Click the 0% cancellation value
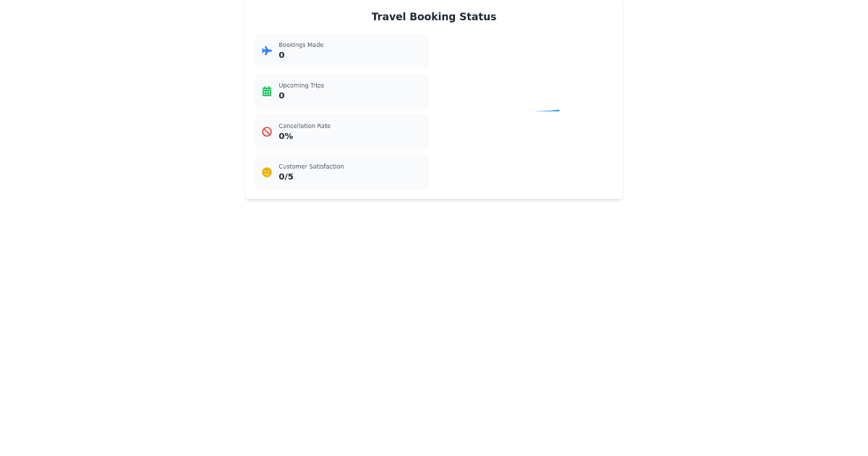The image size is (868, 456). pos(286,135)
